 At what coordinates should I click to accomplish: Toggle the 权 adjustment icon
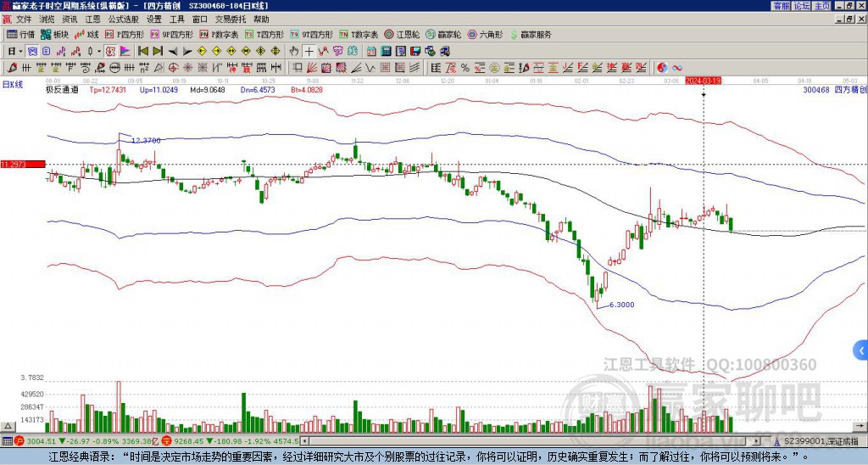point(110,52)
